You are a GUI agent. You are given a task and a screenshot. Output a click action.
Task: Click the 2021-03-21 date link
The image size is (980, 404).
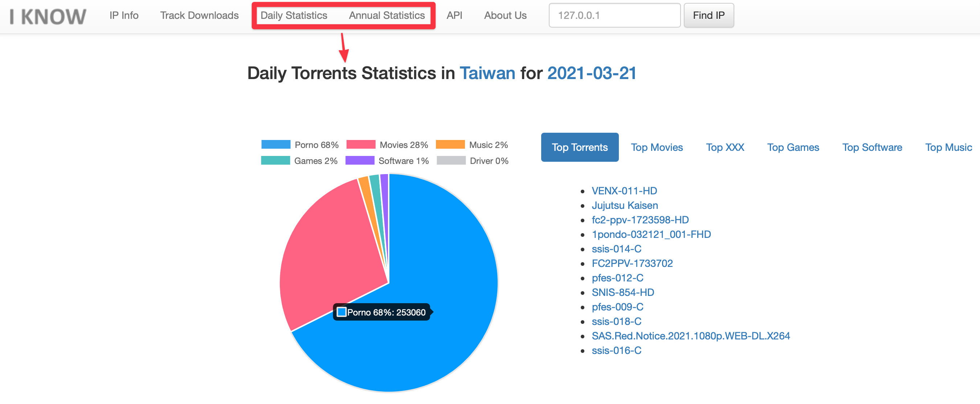(x=591, y=73)
